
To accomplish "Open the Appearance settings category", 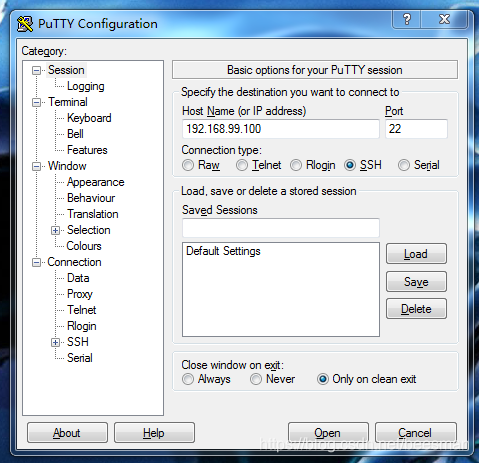I will click(x=95, y=182).
